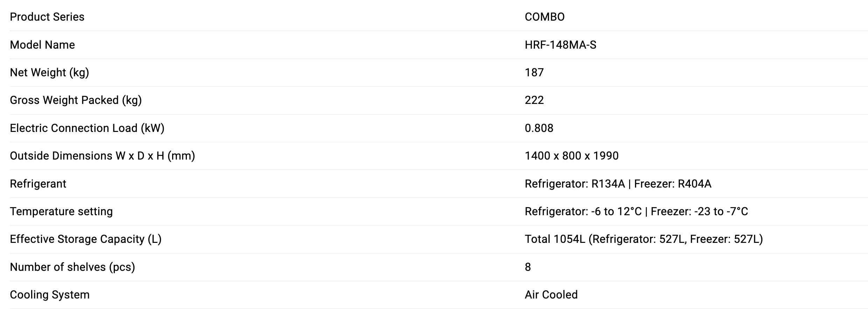Select the 1400 x 800 x 1990 value
The image size is (868, 309).
[x=572, y=156]
